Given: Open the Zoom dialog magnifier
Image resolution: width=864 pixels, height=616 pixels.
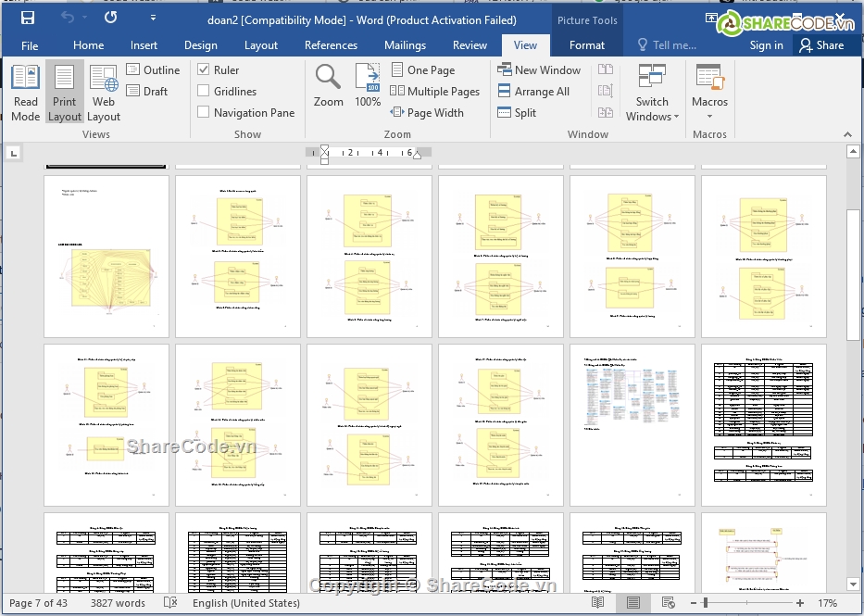Looking at the screenshot, I should coord(329,85).
